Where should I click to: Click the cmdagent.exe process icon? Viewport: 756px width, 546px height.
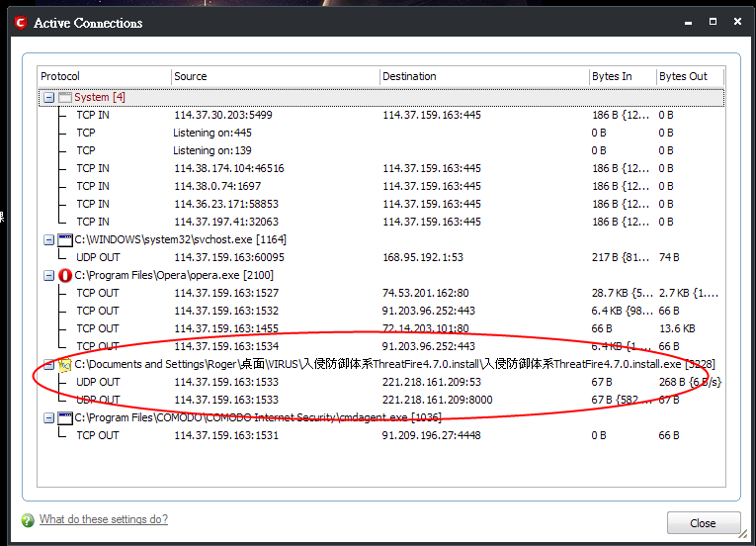[65, 418]
